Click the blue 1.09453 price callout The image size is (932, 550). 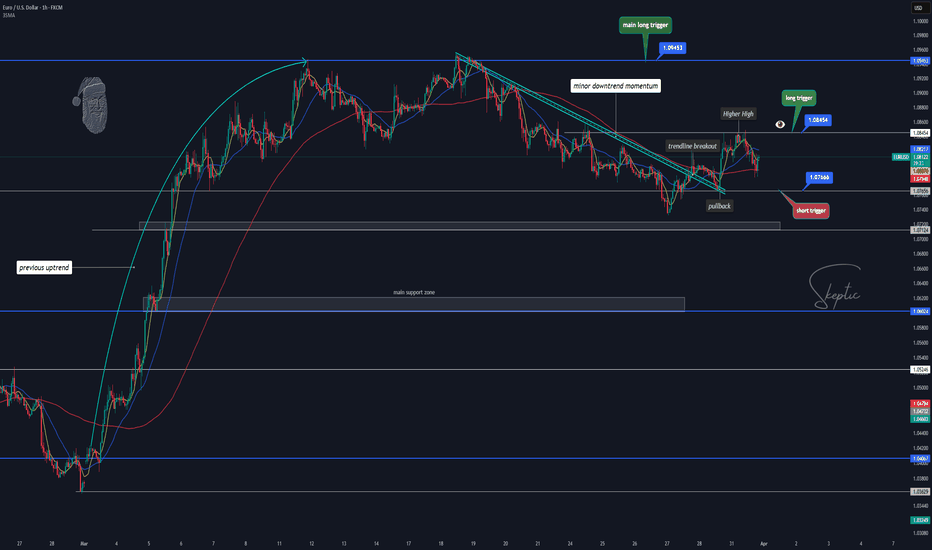point(673,48)
